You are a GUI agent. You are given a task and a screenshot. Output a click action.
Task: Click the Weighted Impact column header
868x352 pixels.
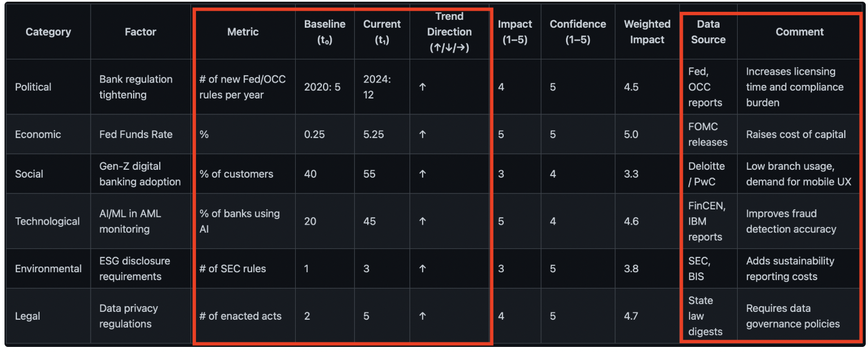(647, 32)
